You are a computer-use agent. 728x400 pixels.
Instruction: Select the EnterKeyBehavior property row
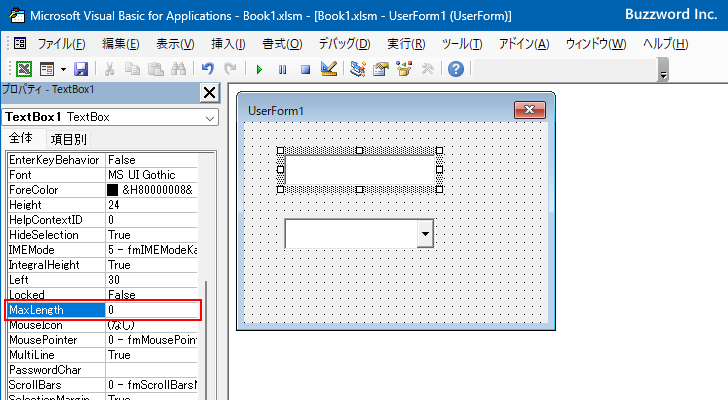(103, 160)
